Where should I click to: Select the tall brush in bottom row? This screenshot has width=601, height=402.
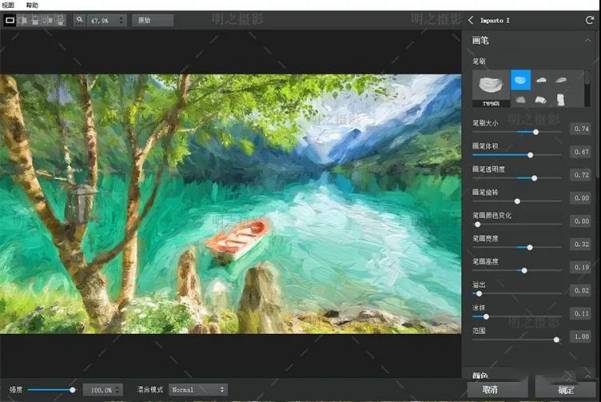[562, 99]
